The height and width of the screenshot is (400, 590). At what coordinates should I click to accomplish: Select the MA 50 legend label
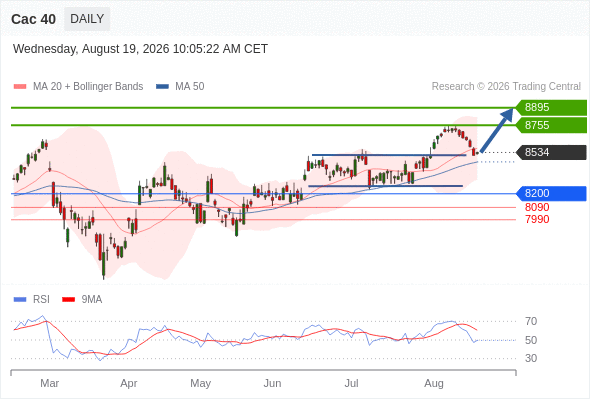190,87
